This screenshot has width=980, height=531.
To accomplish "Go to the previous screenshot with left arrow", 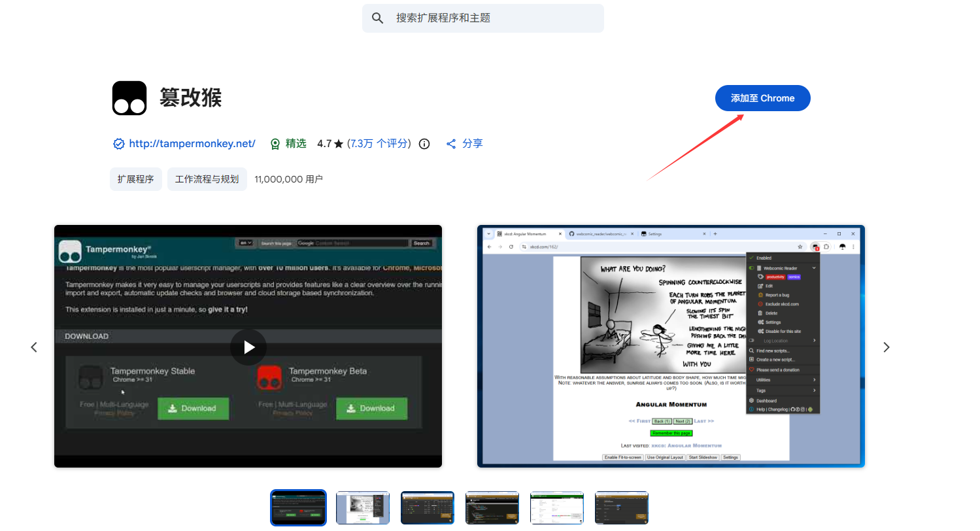I will coord(34,347).
